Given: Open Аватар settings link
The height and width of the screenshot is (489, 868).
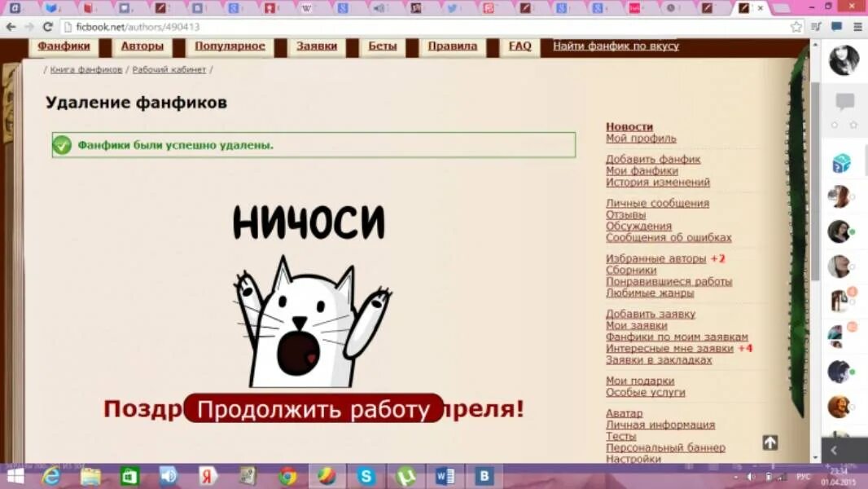Looking at the screenshot, I should click(624, 413).
